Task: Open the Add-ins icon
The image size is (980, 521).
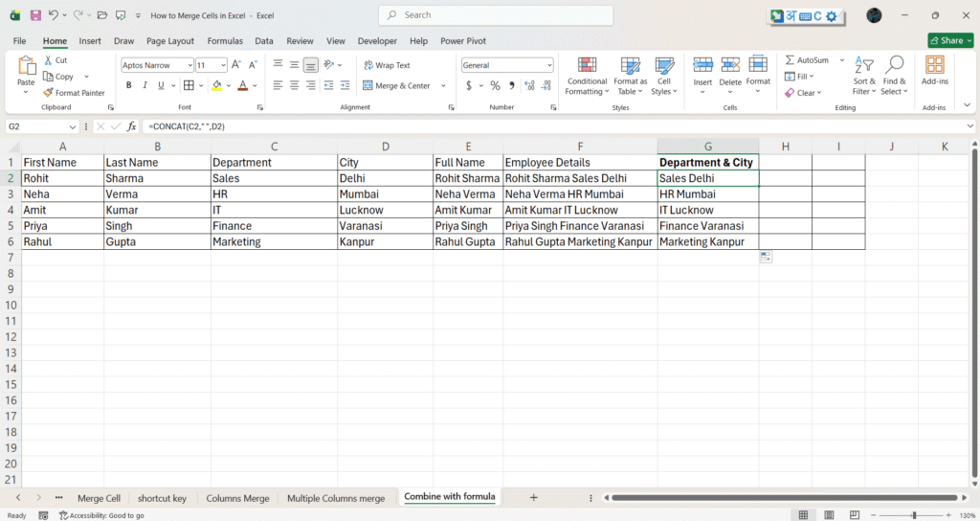Action: [935, 65]
